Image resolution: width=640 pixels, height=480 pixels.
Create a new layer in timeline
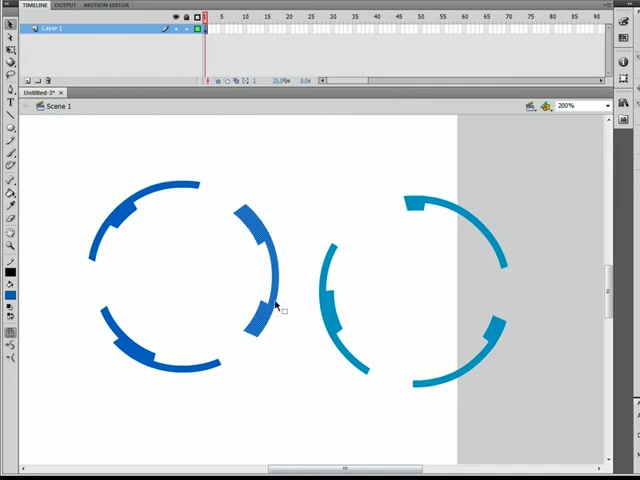28,81
